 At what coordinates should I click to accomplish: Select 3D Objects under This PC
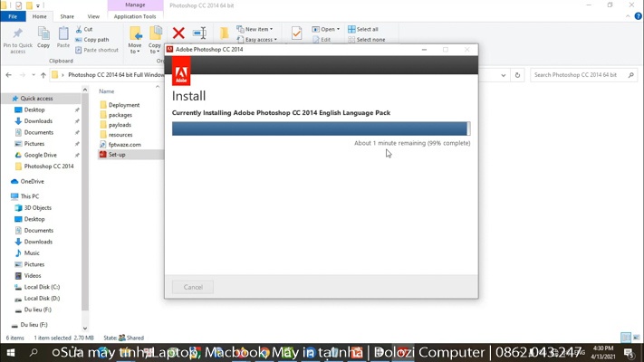point(37,207)
